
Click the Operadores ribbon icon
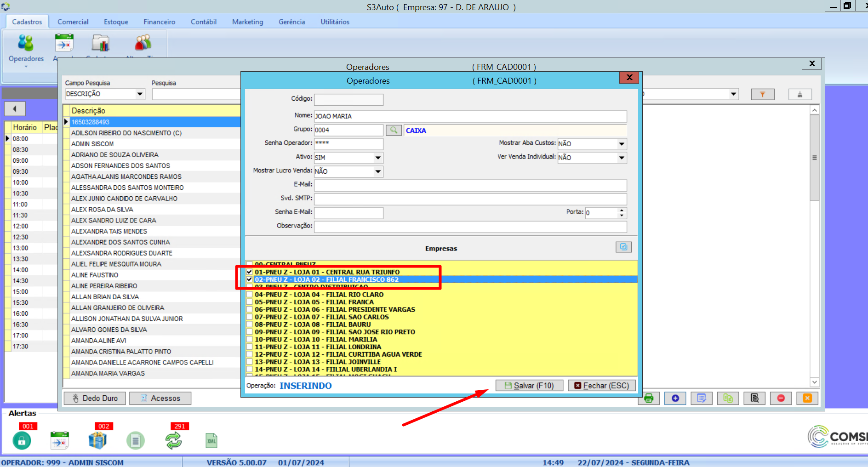pos(26,48)
